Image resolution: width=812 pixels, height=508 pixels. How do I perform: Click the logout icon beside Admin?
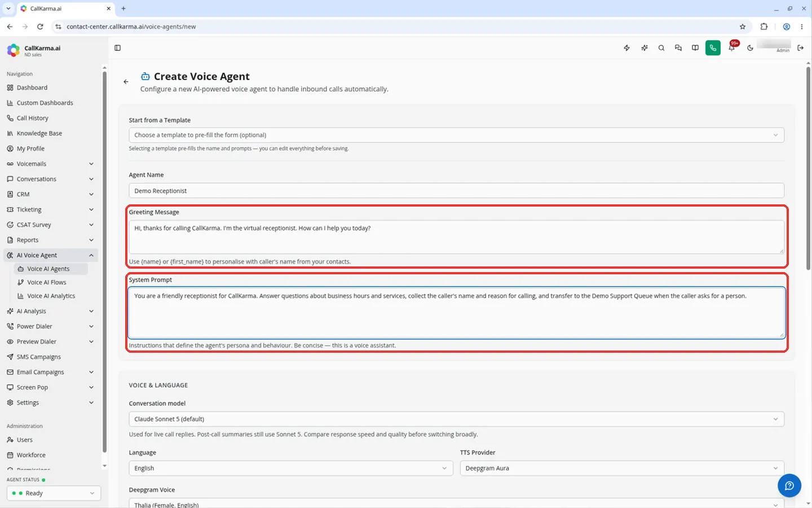click(800, 48)
